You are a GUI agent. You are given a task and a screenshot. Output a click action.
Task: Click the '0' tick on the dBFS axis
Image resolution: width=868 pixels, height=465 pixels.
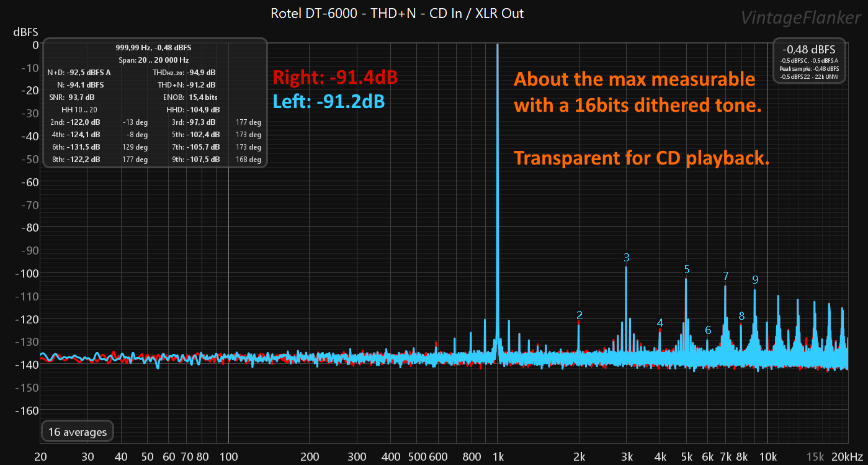click(x=35, y=45)
